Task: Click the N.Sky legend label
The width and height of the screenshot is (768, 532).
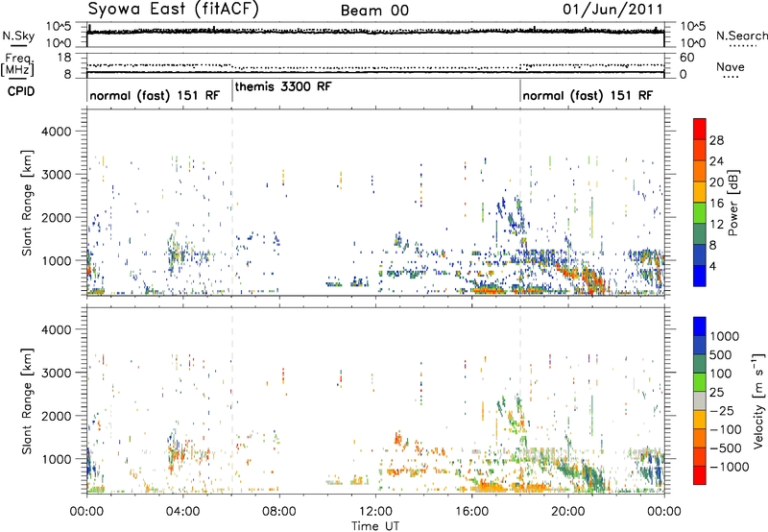Action: pos(18,36)
